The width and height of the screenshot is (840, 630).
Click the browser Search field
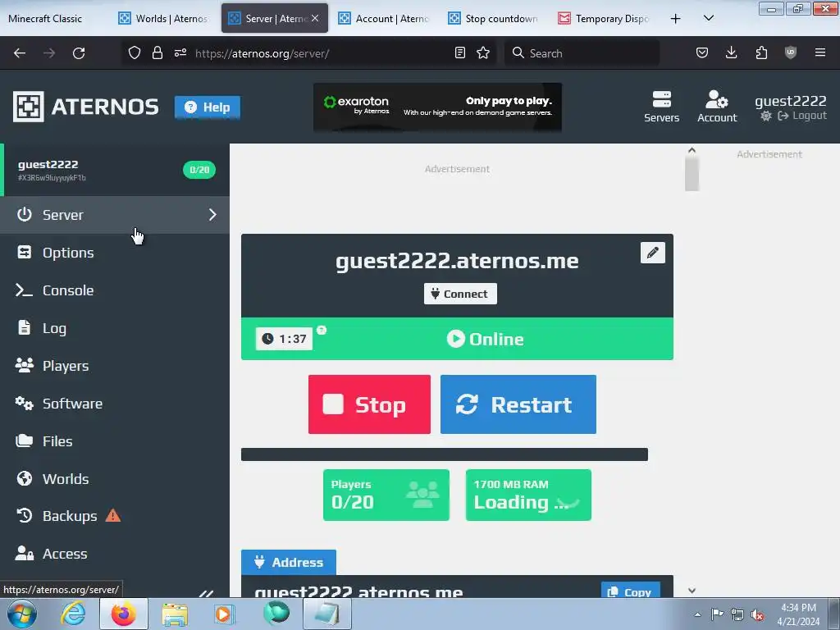coord(582,53)
